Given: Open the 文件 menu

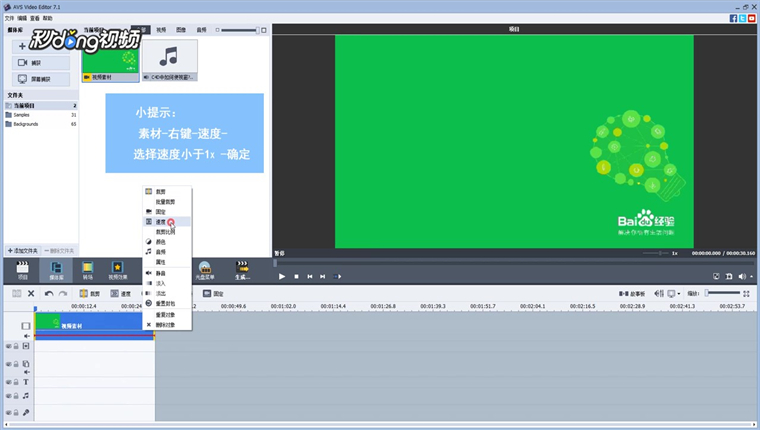Looking at the screenshot, I should tap(9, 18).
